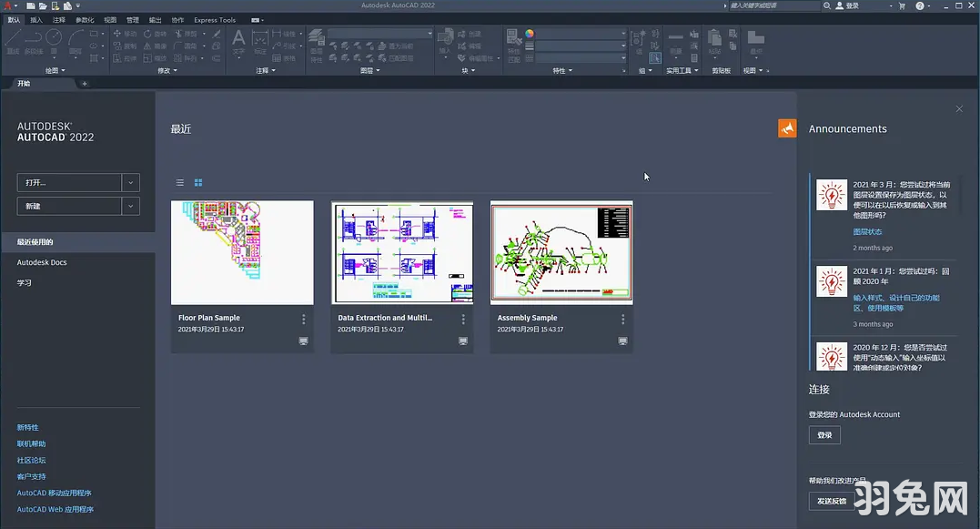Switch to the 插入 (Insert) ribbon tab
980x529 pixels.
tap(36, 20)
